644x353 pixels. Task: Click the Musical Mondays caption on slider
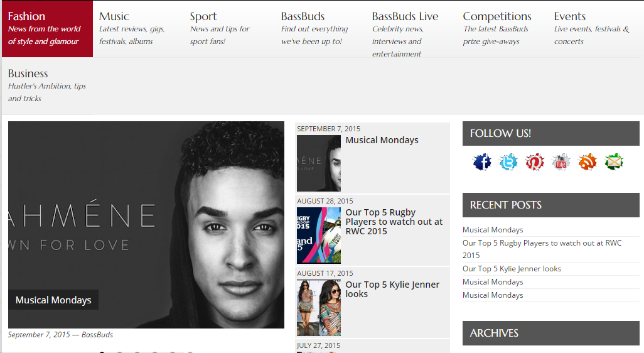(53, 300)
